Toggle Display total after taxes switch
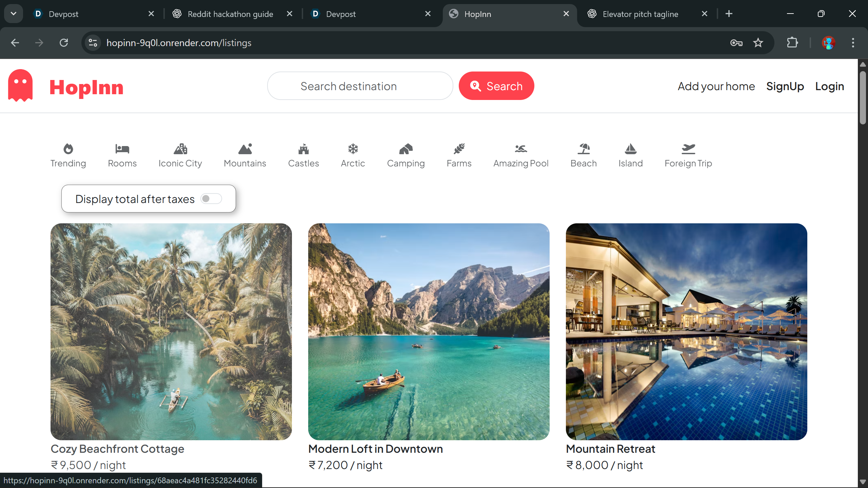Image resolution: width=868 pixels, height=488 pixels. click(x=211, y=199)
